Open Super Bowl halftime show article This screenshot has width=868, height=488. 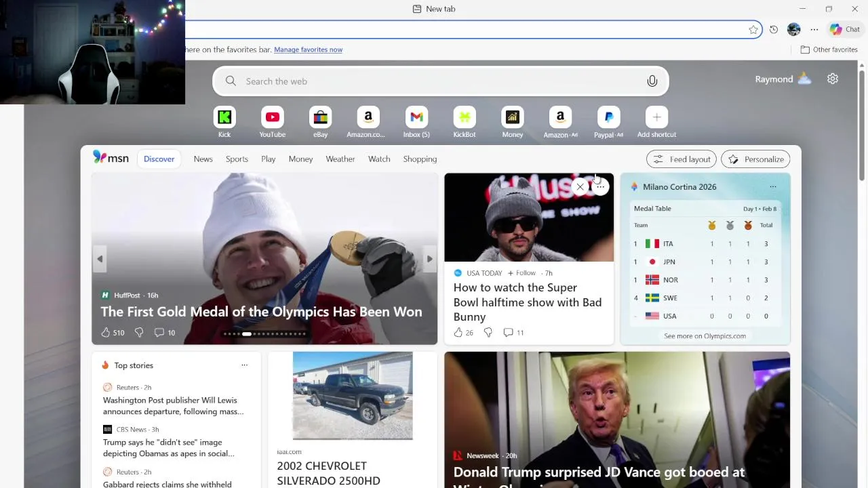click(528, 302)
